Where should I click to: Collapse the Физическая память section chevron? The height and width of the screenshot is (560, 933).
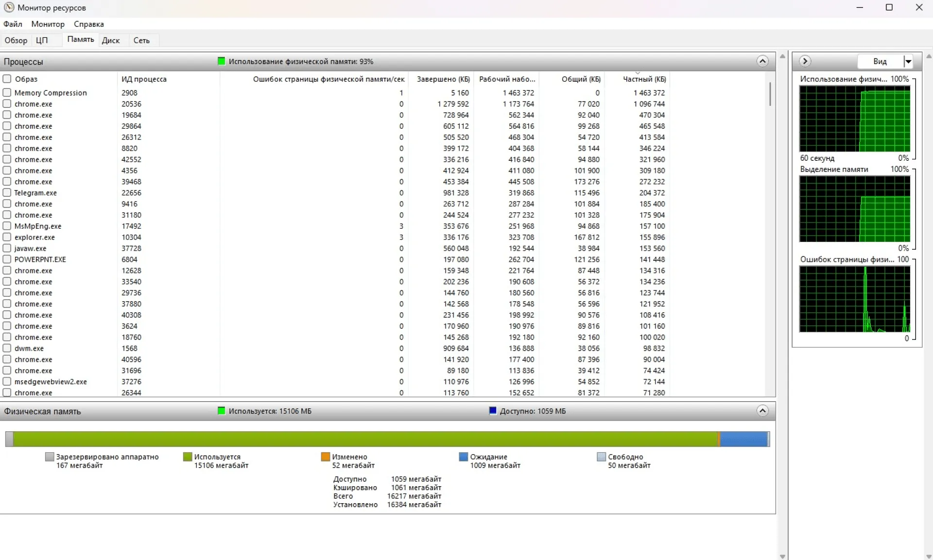coord(762,411)
